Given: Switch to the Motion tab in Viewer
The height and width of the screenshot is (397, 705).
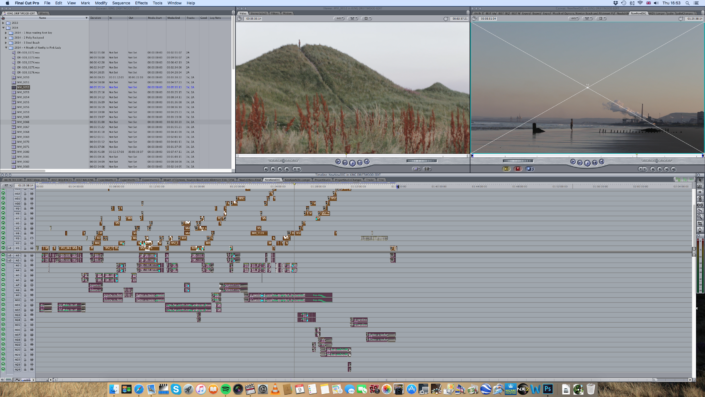Looking at the screenshot, I should pyautogui.click(x=286, y=13).
